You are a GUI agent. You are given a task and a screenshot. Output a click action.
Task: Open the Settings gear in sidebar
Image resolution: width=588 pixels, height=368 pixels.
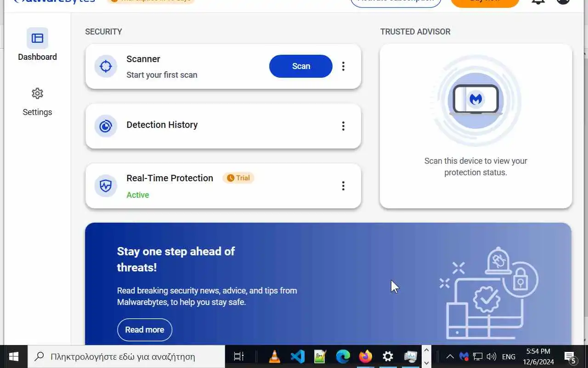tap(37, 93)
